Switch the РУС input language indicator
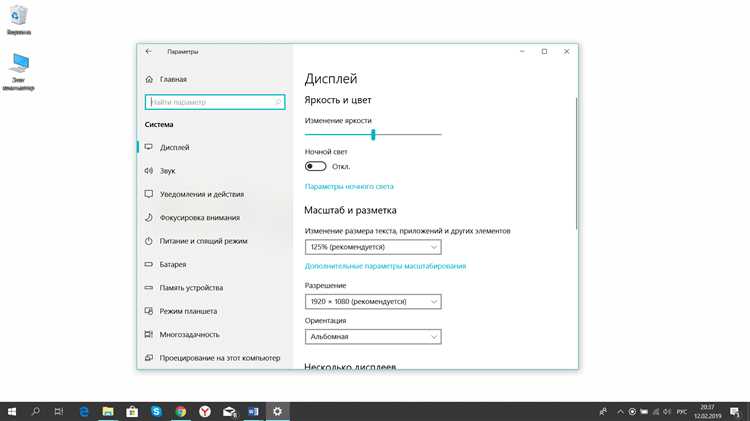This screenshot has width=750, height=421. coord(682,411)
